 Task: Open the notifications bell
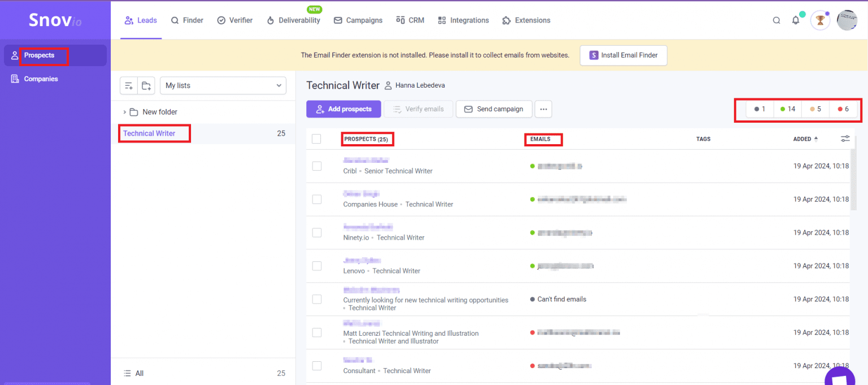coord(796,20)
